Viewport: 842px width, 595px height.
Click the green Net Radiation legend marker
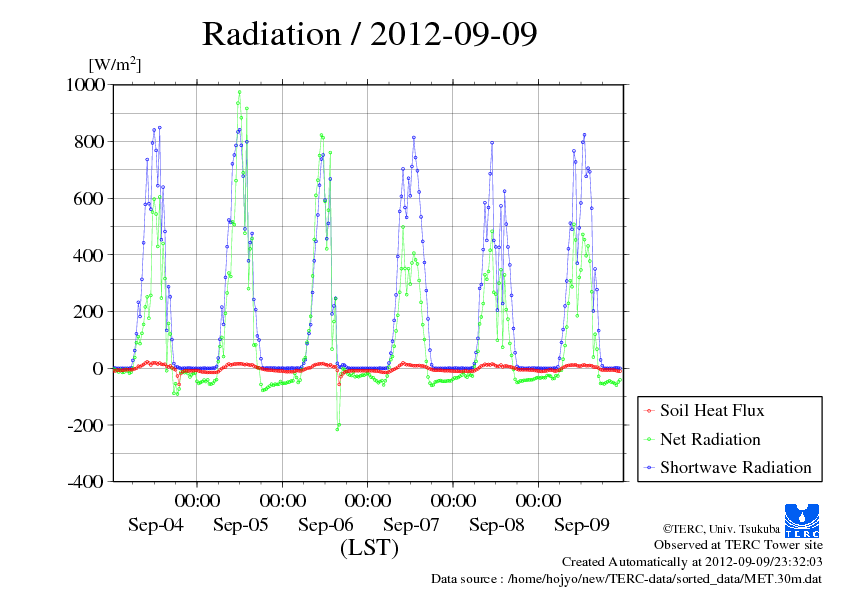(x=649, y=440)
